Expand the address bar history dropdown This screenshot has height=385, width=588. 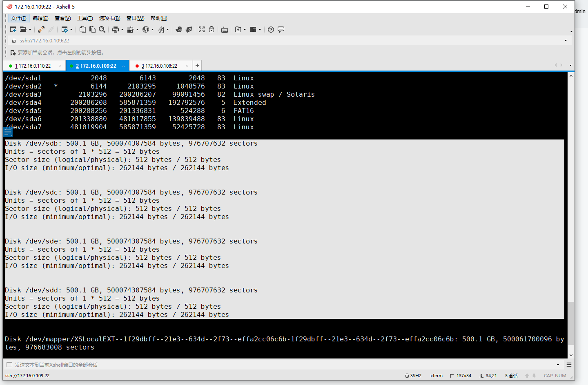click(566, 41)
